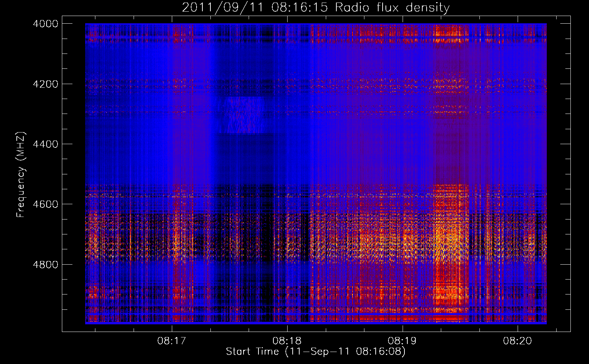Viewport: 589px width, 364px height.
Task: Click the 4400 frequency tick label
Action: click(x=46, y=144)
